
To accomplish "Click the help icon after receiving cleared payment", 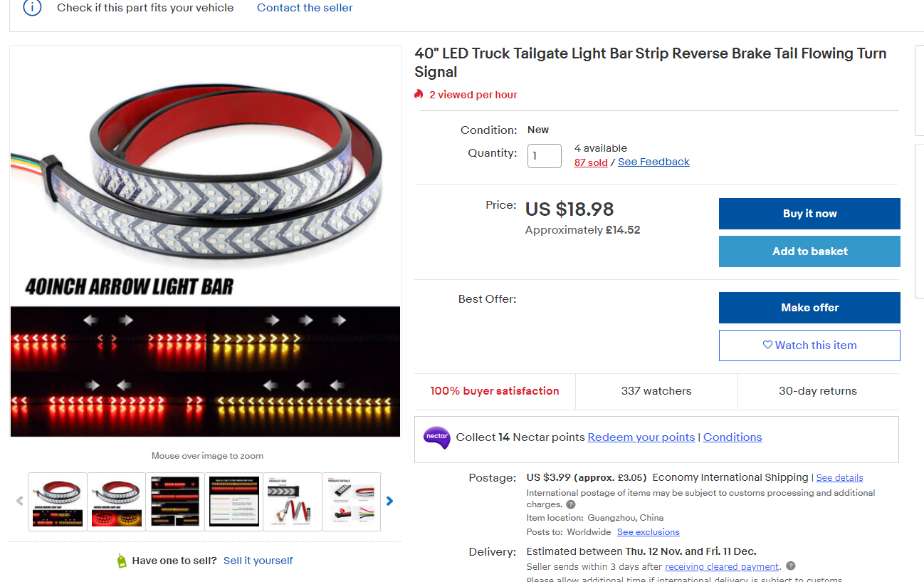I will (790, 566).
